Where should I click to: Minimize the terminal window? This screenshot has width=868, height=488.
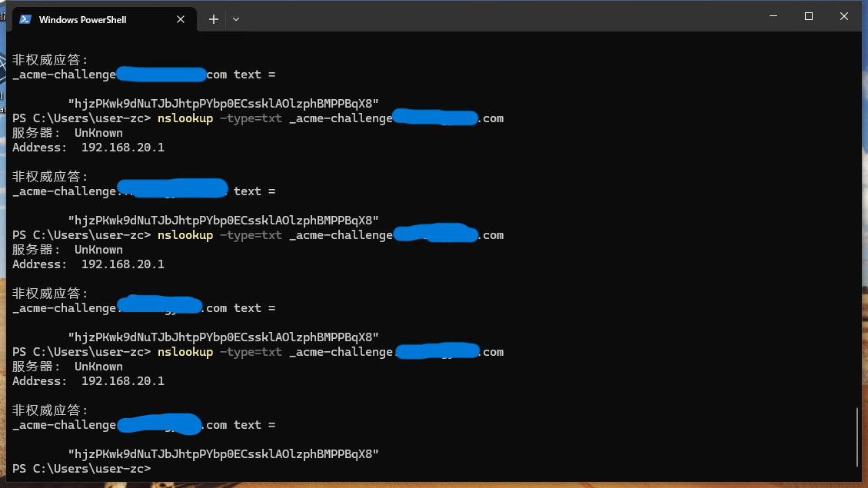pos(773,16)
